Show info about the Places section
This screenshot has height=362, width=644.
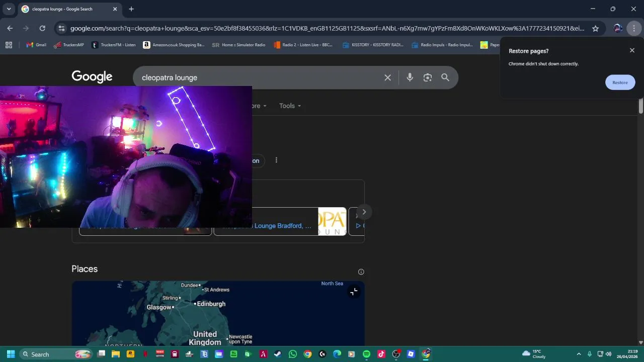point(361,272)
